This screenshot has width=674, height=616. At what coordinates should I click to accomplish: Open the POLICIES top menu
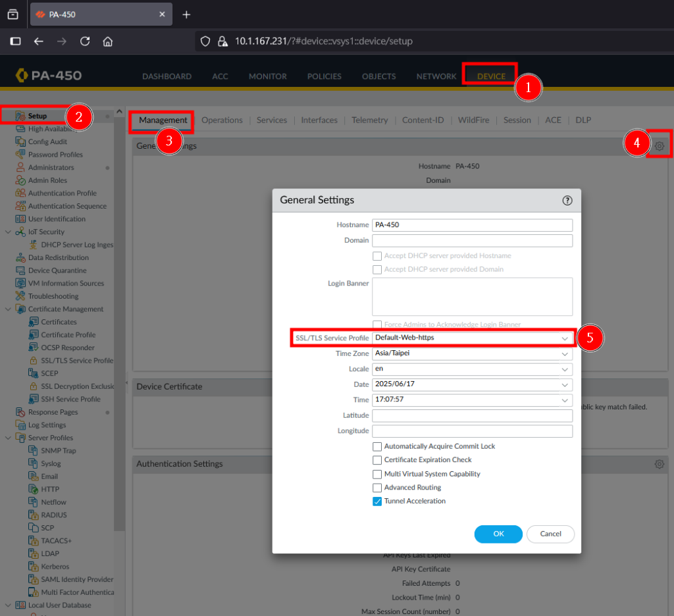pyautogui.click(x=324, y=76)
